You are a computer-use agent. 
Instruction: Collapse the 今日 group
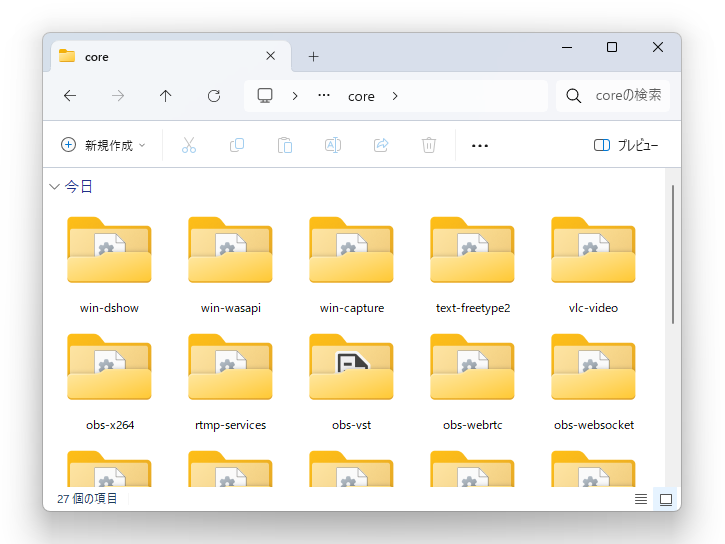point(55,187)
